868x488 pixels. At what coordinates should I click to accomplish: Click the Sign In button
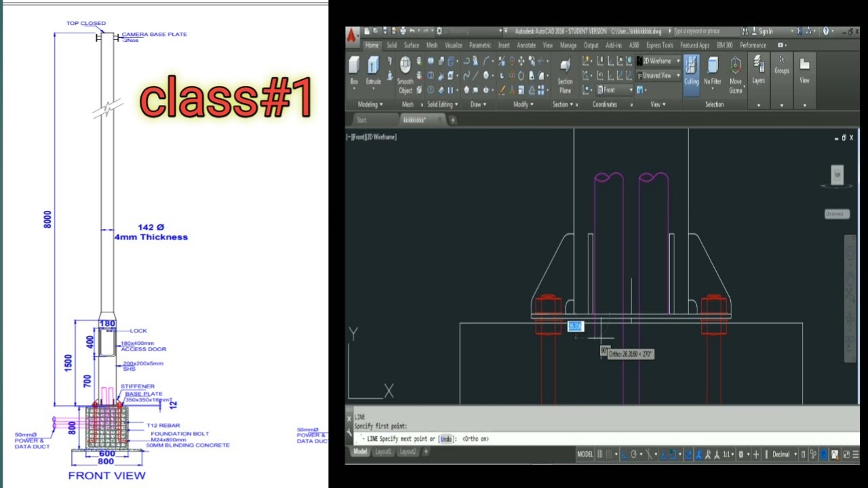point(763,31)
